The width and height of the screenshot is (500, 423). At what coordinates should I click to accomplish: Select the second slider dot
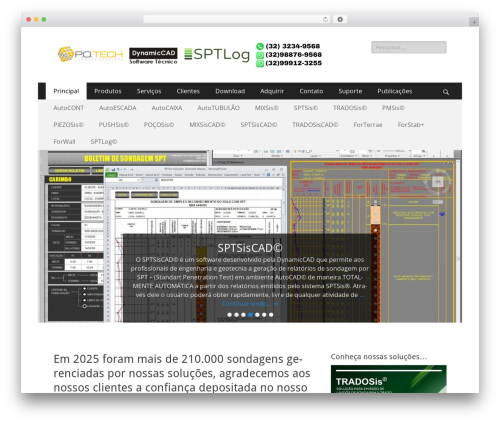pyautogui.click(x=236, y=315)
